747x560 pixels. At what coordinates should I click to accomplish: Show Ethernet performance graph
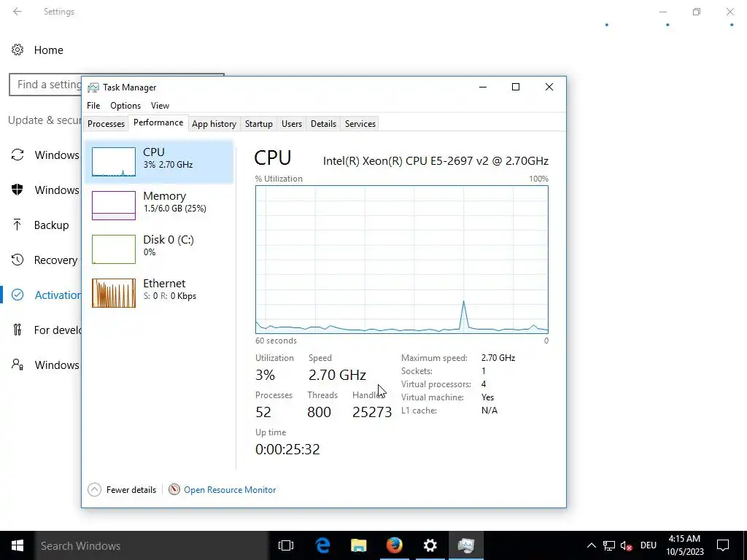(159, 293)
